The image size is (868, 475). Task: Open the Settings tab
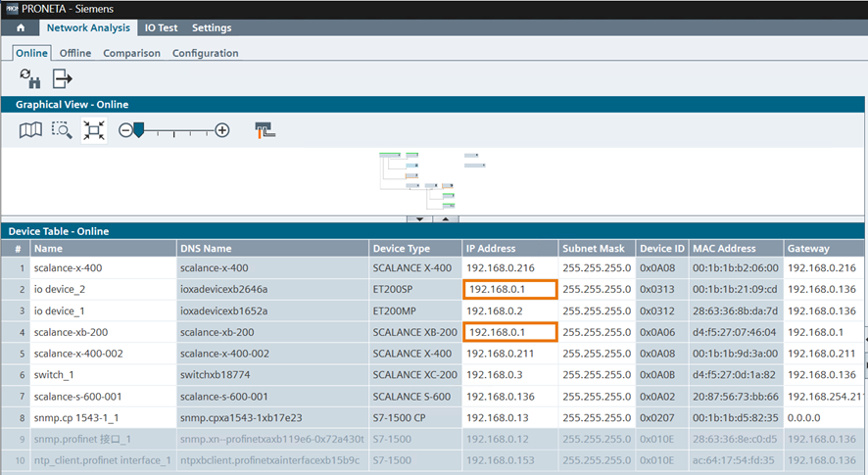(x=212, y=27)
